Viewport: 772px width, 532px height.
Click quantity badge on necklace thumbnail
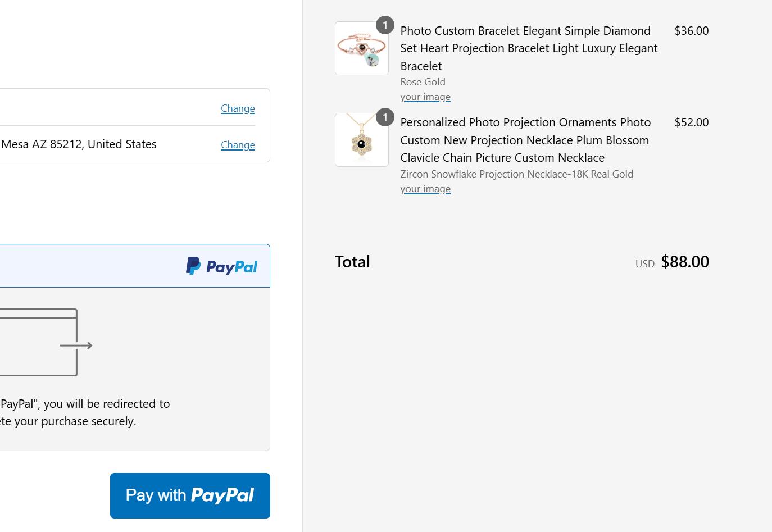tap(385, 117)
